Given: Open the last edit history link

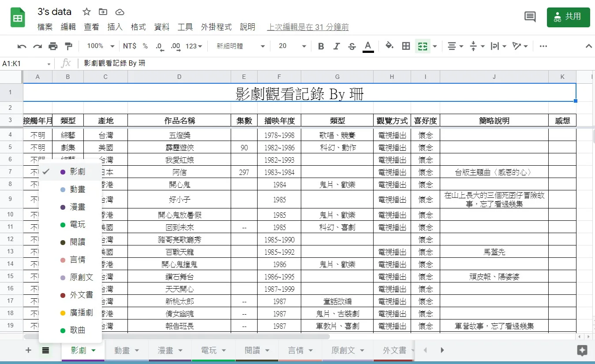Looking at the screenshot, I should (x=308, y=27).
